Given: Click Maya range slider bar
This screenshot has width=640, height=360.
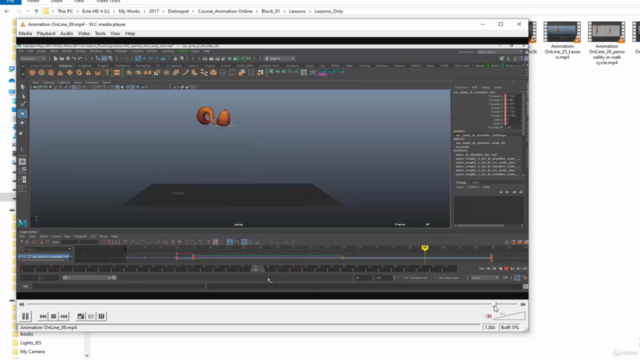Looking at the screenshot, I should [89, 278].
